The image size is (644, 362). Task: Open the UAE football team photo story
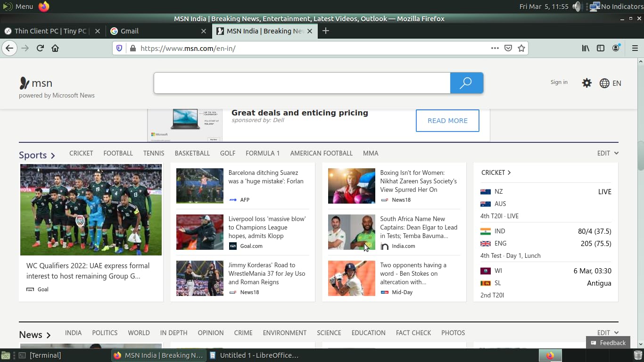(x=91, y=210)
